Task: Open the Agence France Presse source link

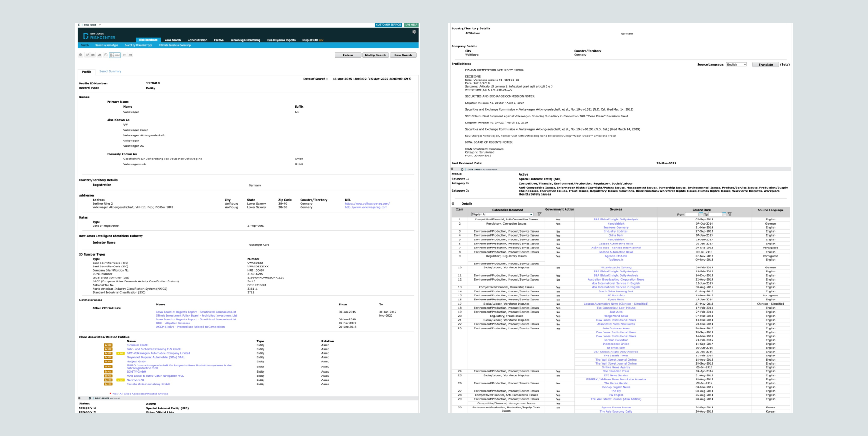Action: tap(616, 408)
